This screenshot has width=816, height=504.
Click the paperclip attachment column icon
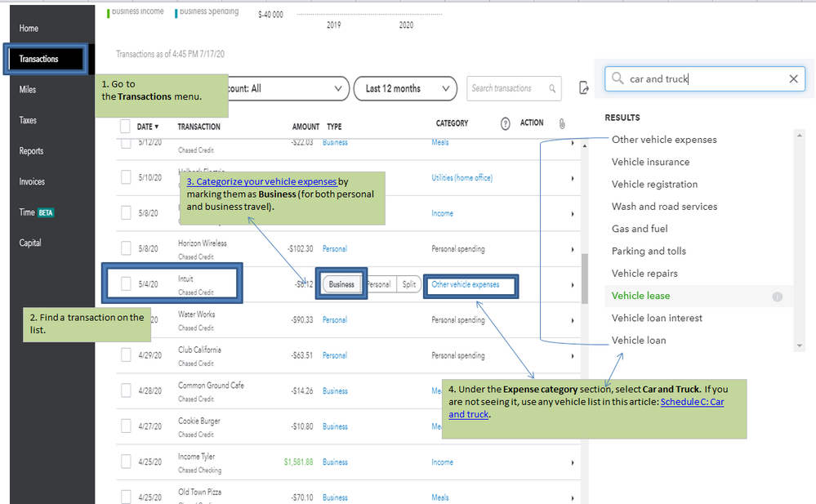[562, 123]
